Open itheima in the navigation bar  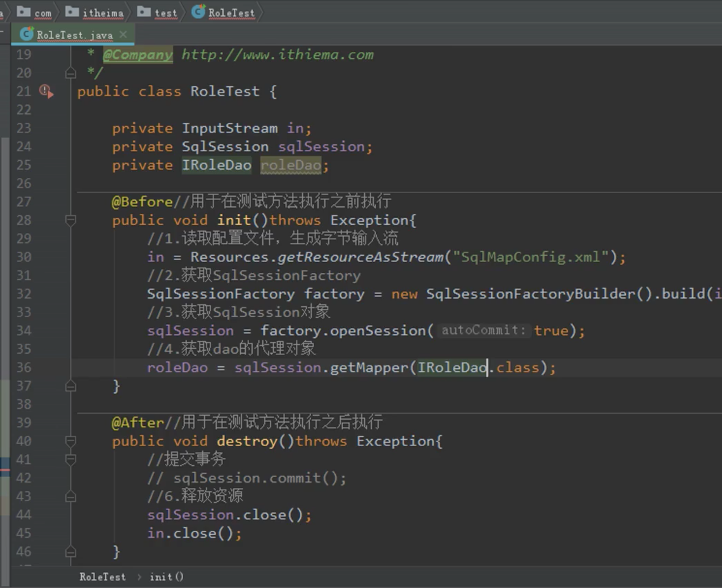pos(103,13)
